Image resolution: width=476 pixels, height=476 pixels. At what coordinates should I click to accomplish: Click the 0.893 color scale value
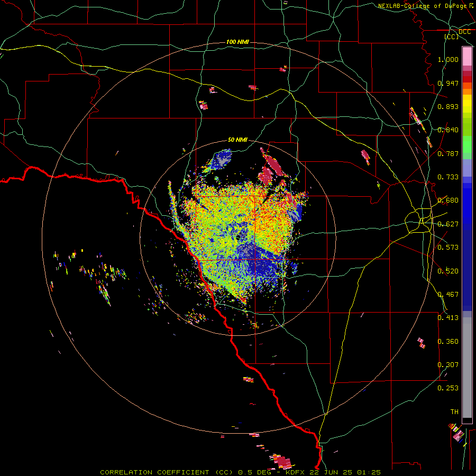pos(448,106)
